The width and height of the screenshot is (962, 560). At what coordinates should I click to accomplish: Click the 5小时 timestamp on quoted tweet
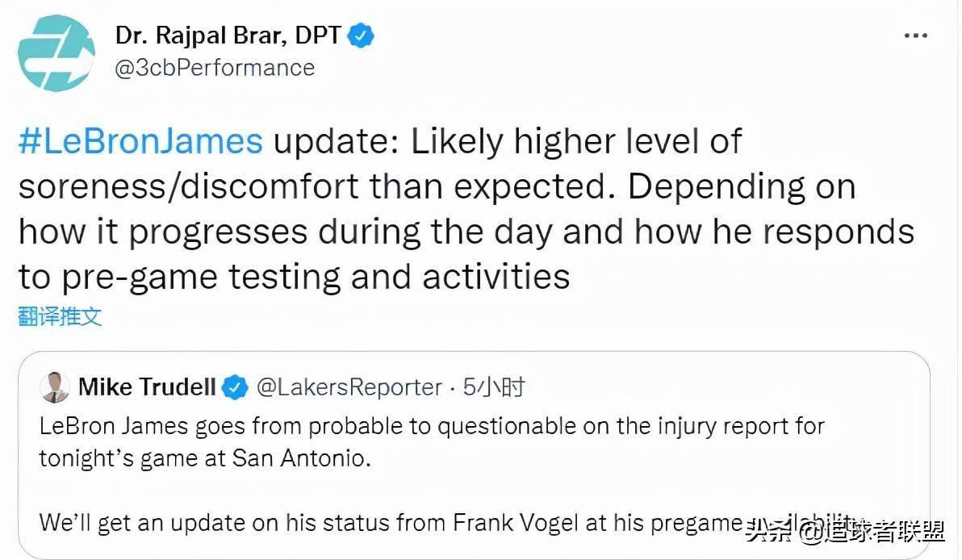tap(494, 387)
